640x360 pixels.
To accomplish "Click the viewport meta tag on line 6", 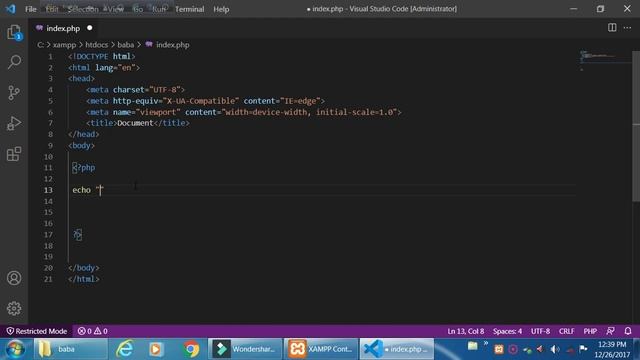I will coord(244,112).
